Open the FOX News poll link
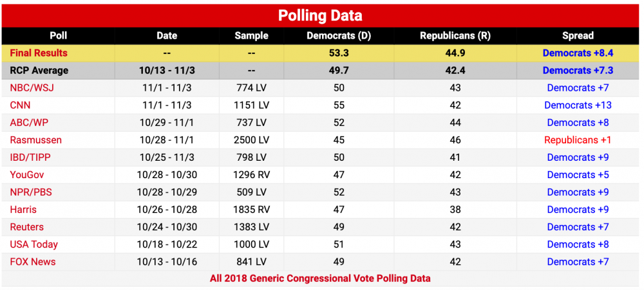Screen dimensions: 644x290 (x=33, y=261)
